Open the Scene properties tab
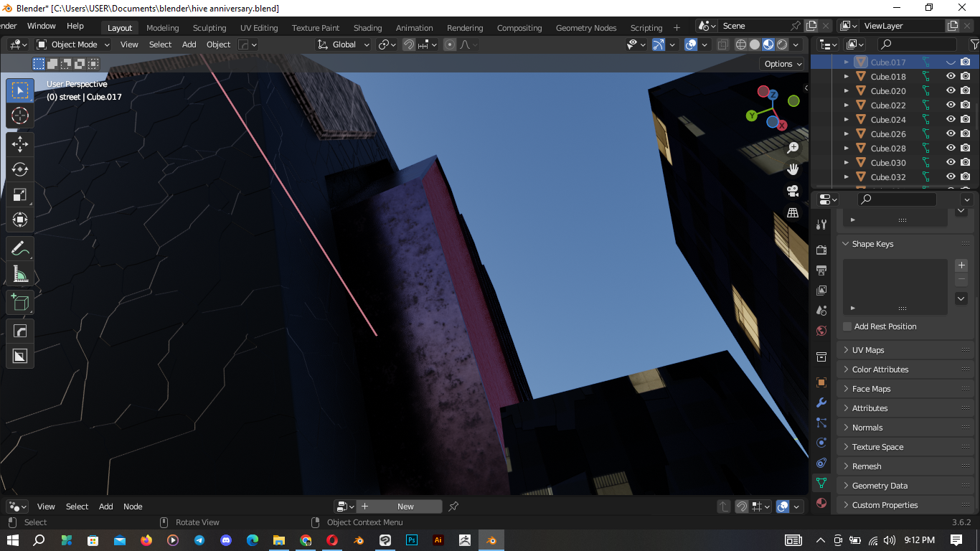Screen dimensions: 980x551 (x=821, y=311)
